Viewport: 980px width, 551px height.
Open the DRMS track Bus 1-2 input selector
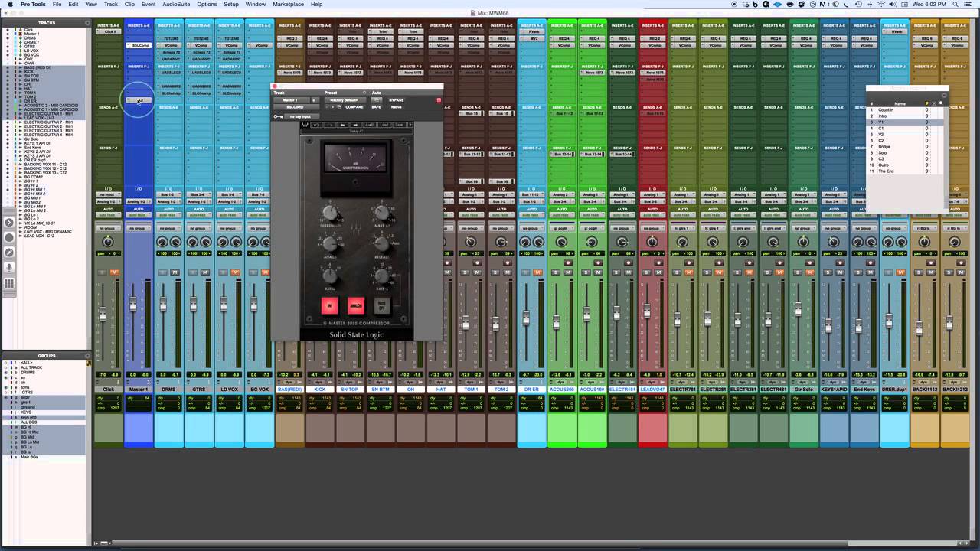click(x=168, y=194)
